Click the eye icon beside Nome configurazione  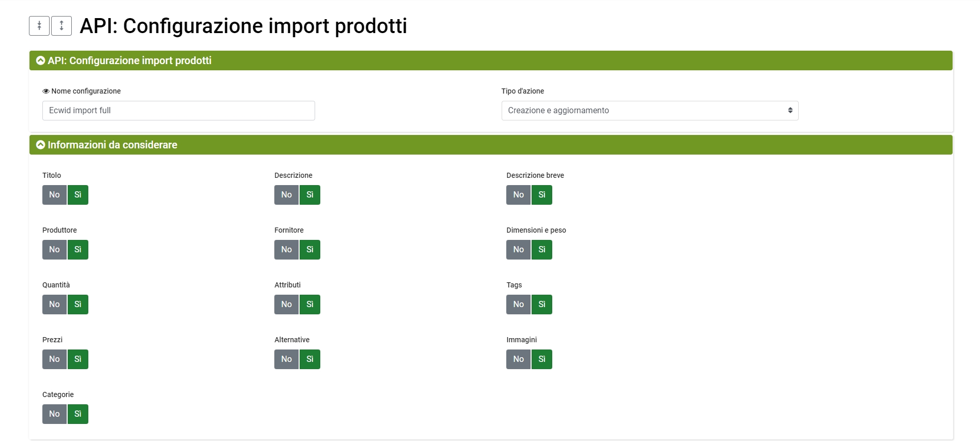coord(46,91)
